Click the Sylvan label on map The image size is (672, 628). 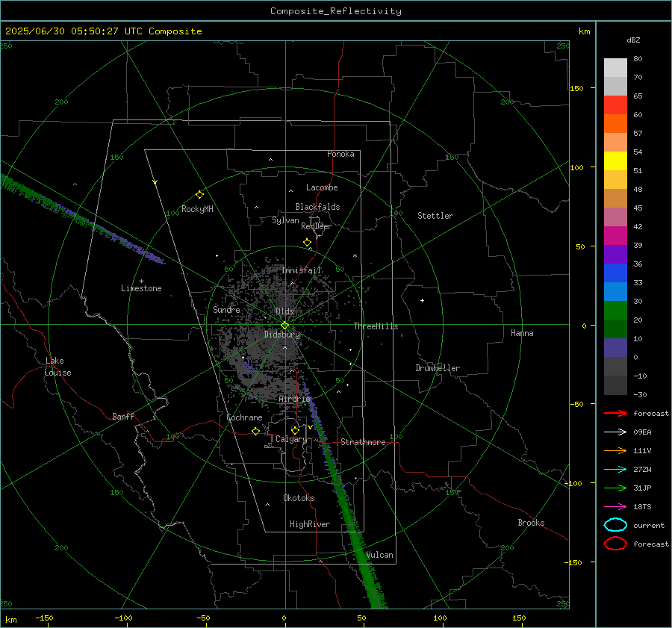285,220
